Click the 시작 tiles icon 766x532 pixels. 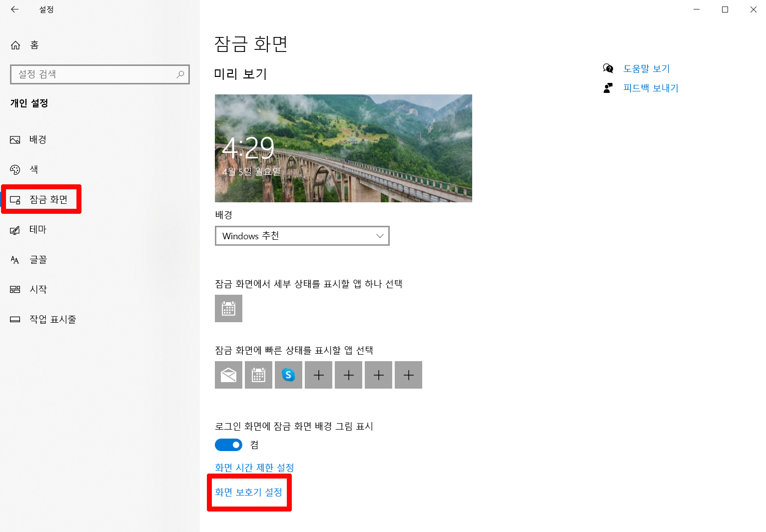click(15, 290)
